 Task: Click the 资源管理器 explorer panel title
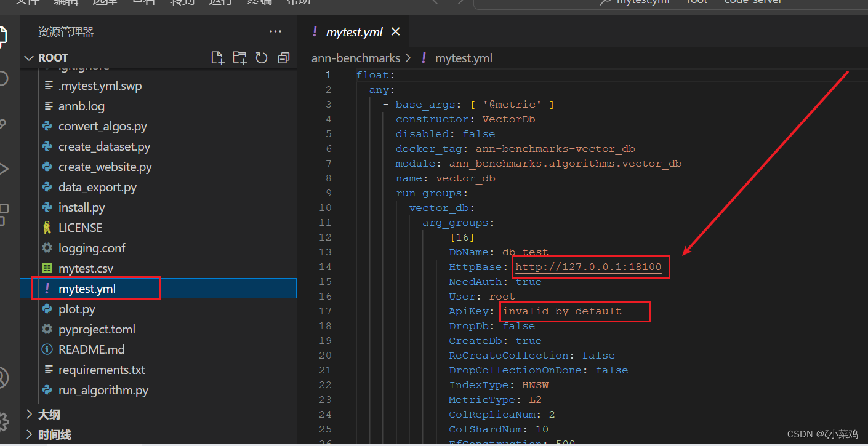[66, 32]
